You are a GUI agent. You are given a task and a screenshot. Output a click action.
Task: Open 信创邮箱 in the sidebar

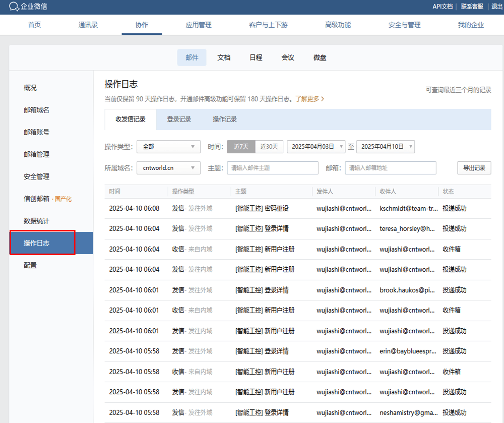click(37, 199)
